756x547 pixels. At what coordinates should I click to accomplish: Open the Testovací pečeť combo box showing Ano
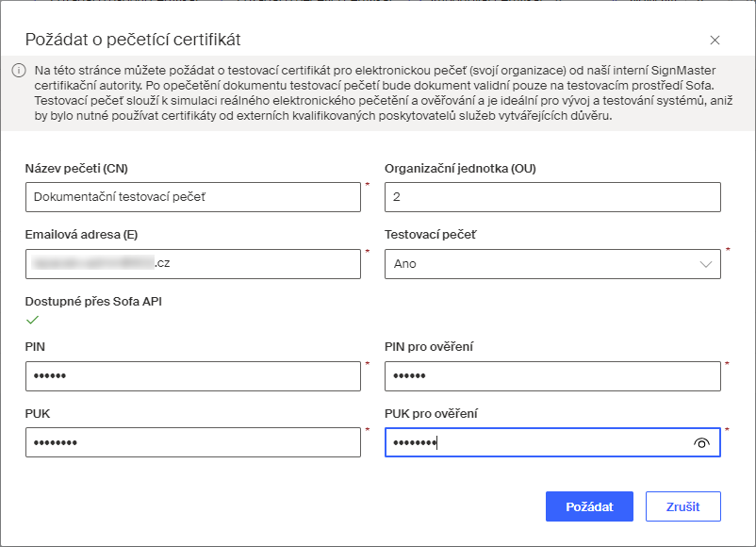552,264
